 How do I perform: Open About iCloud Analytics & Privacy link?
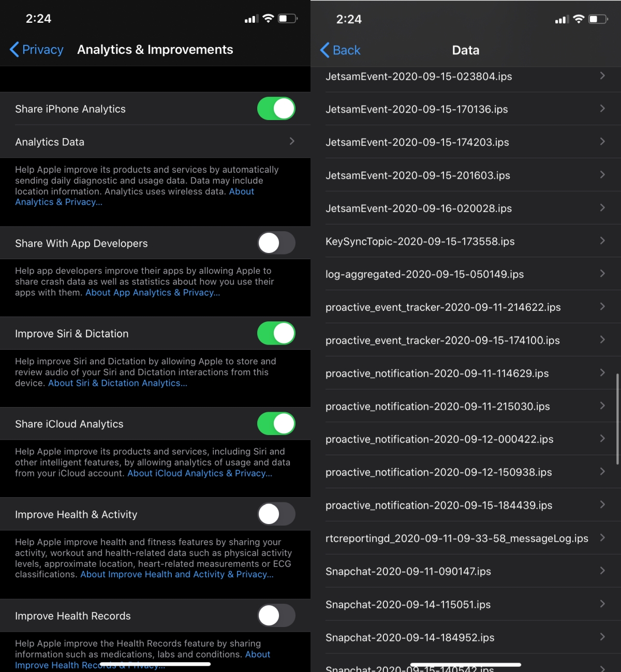pos(200,473)
